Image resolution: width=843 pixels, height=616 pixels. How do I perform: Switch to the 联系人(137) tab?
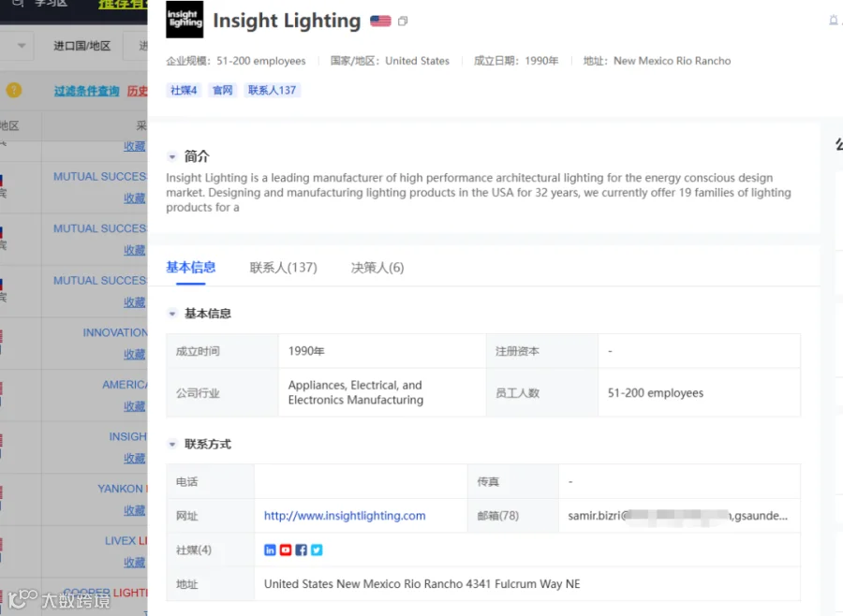pos(283,267)
